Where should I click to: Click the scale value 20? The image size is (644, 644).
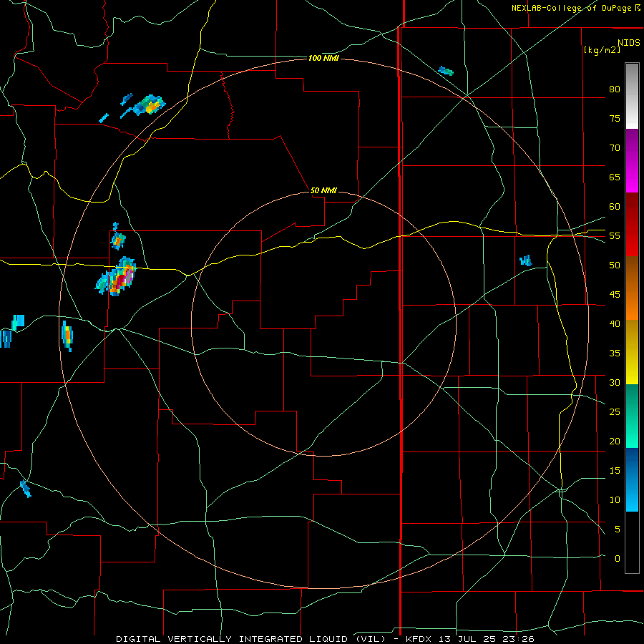tap(615, 441)
